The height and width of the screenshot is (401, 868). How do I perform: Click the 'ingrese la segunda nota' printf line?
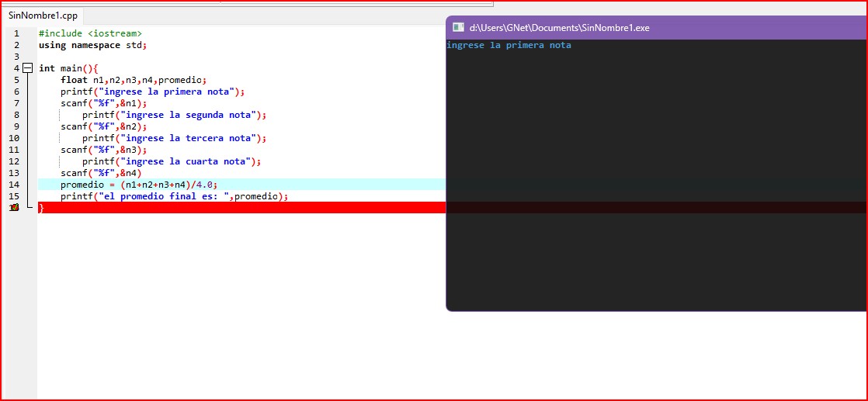pyautogui.click(x=174, y=115)
